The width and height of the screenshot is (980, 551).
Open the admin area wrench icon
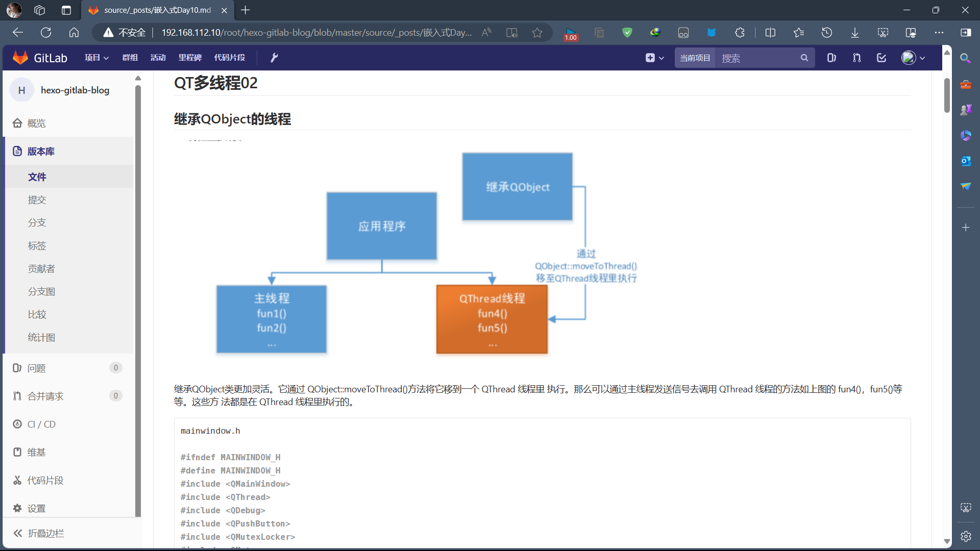coord(274,58)
